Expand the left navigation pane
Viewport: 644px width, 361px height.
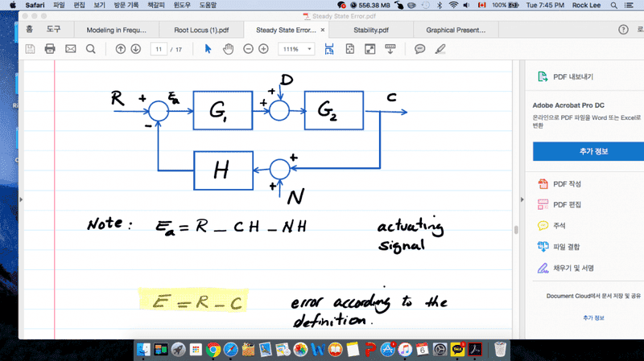[x=22, y=199]
